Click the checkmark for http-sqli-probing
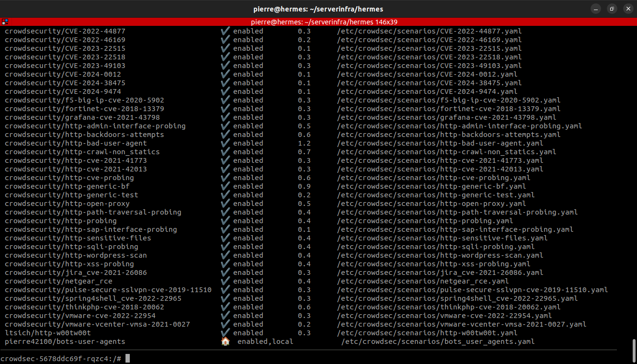Viewport: 637px width, 364px height. click(x=225, y=247)
